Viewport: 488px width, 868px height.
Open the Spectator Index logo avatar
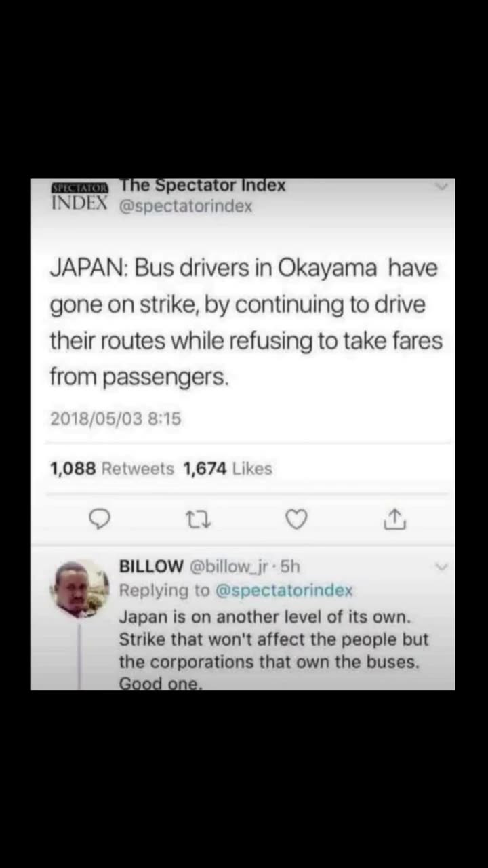click(80, 196)
